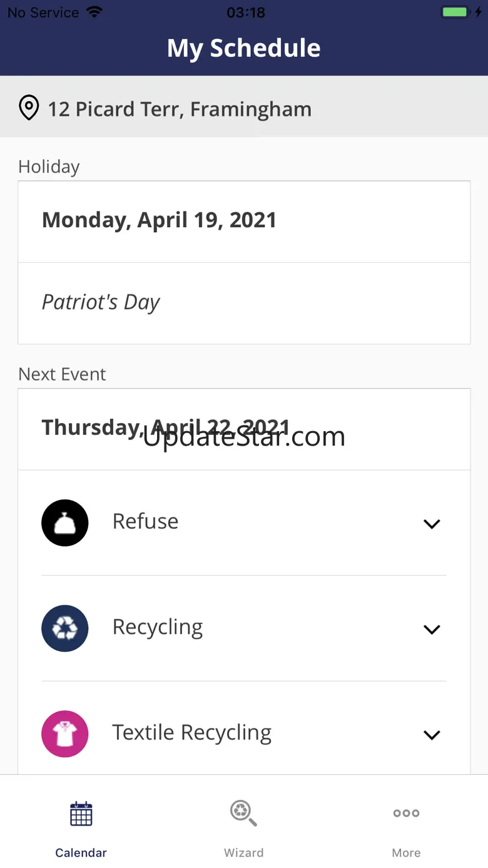Tap the pink Textile Recycling shirt icon
Image resolution: width=488 pixels, height=868 pixels.
pos(65,733)
